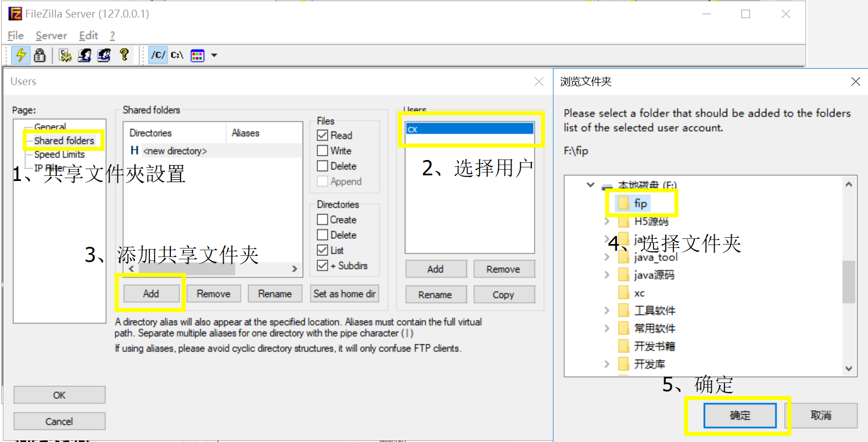Click the folder icon beside fip
The height and width of the screenshot is (442, 868).
624,203
